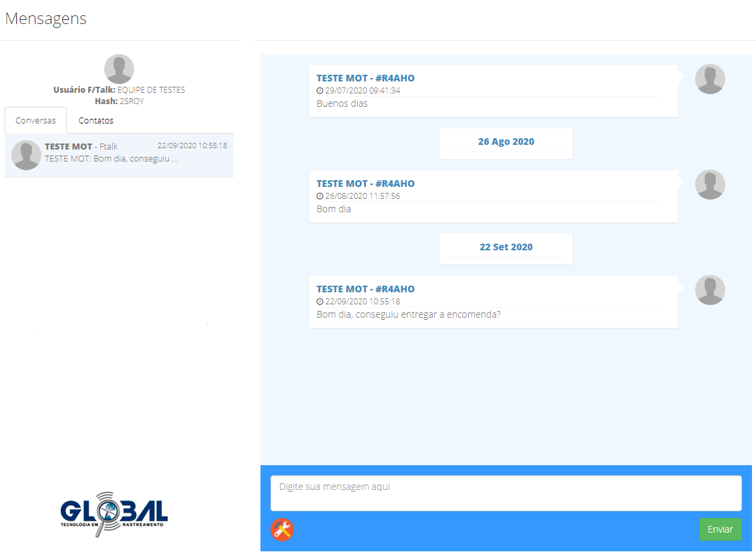The width and height of the screenshot is (756, 556).
Task: Click the Enviar button
Action: (x=720, y=529)
